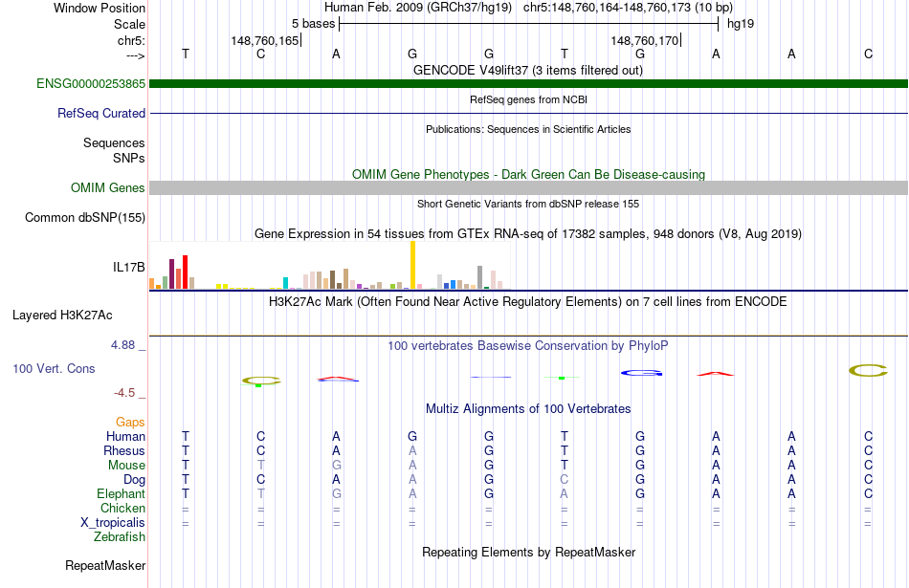Viewport: 909px width, 588px height.
Task: Open the OMIM Gene Phenotypes track title
Action: point(529,174)
